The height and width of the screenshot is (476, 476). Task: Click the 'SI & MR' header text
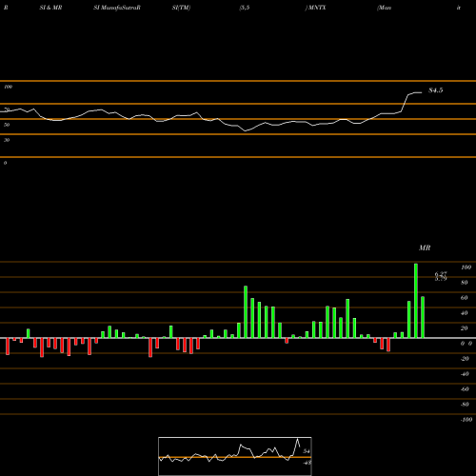pos(50,8)
